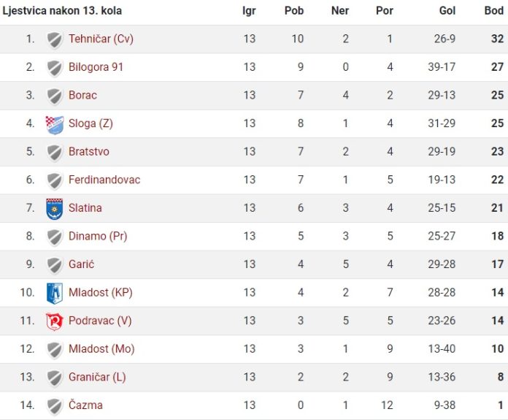Click the Bilogora 91 shield icon

55,68
